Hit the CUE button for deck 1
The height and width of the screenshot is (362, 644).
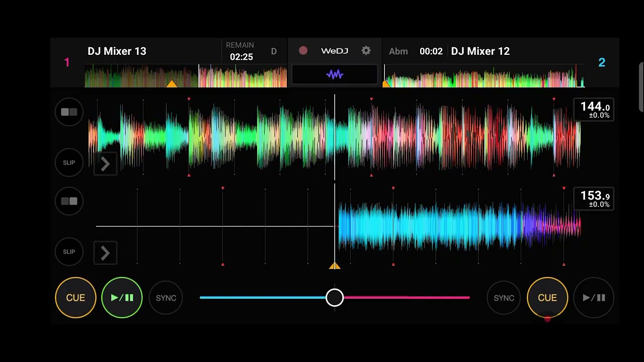point(75,298)
